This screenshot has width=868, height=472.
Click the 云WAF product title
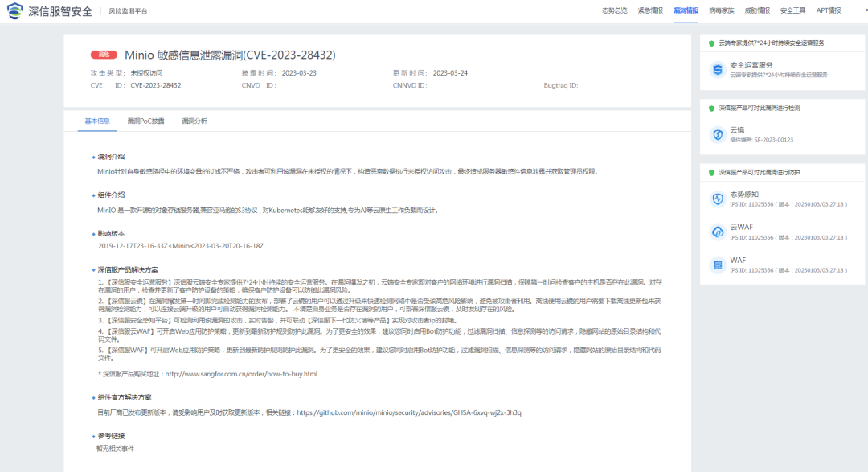point(741,227)
